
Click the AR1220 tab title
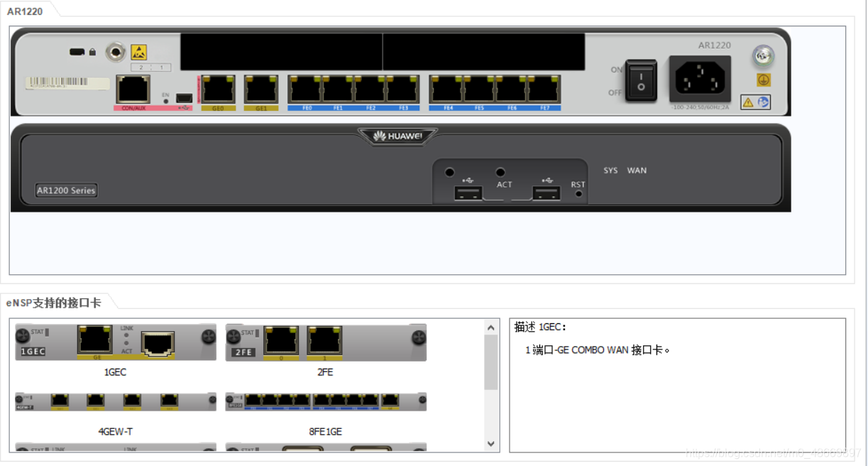[25, 11]
